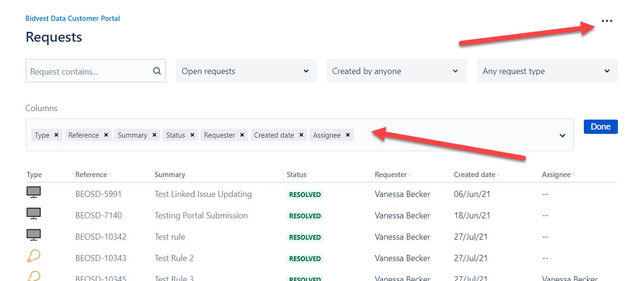Image resolution: width=644 pixels, height=281 pixels.
Task: Remove the Summary column tag
Action: pyautogui.click(x=154, y=135)
